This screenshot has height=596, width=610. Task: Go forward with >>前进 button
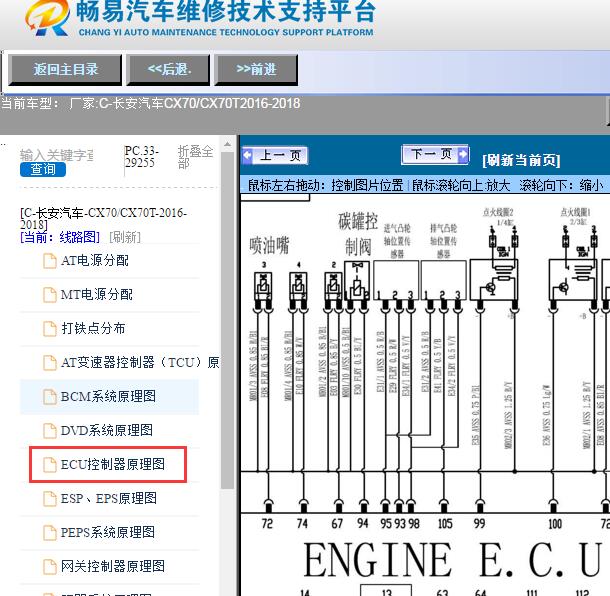pos(256,70)
